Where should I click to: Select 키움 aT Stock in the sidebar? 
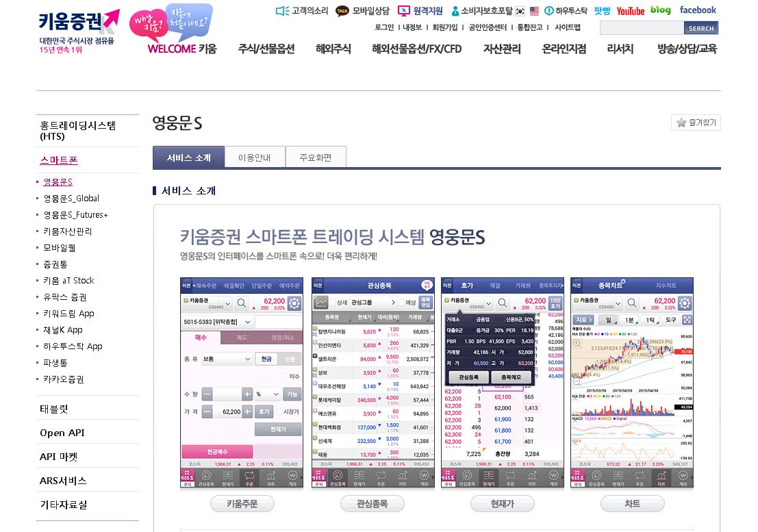[x=68, y=280]
